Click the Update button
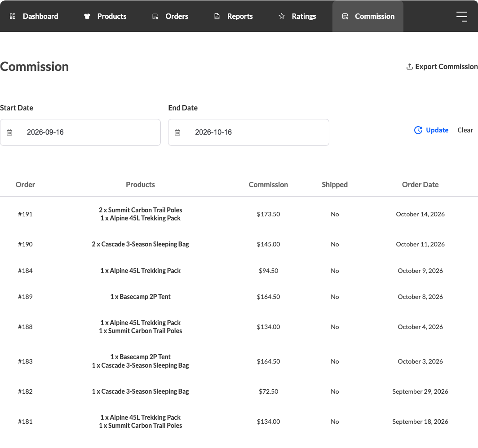The width and height of the screenshot is (478, 448). pos(431,130)
